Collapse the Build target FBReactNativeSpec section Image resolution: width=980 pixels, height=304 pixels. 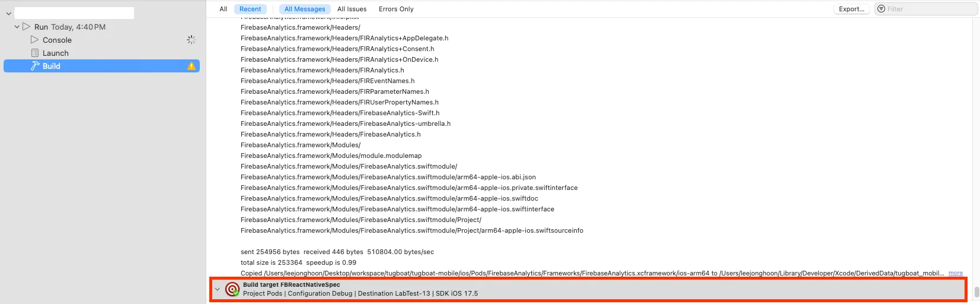pyautogui.click(x=217, y=289)
